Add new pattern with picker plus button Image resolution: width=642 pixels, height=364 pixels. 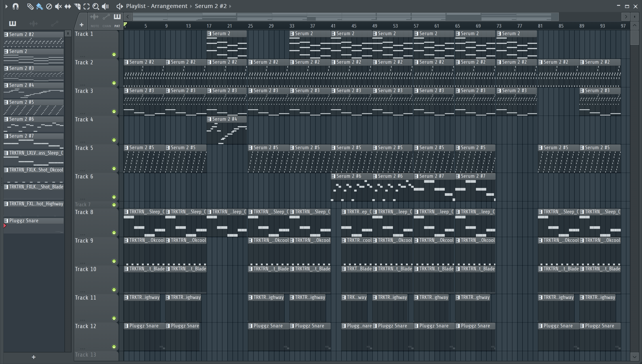[x=34, y=357]
